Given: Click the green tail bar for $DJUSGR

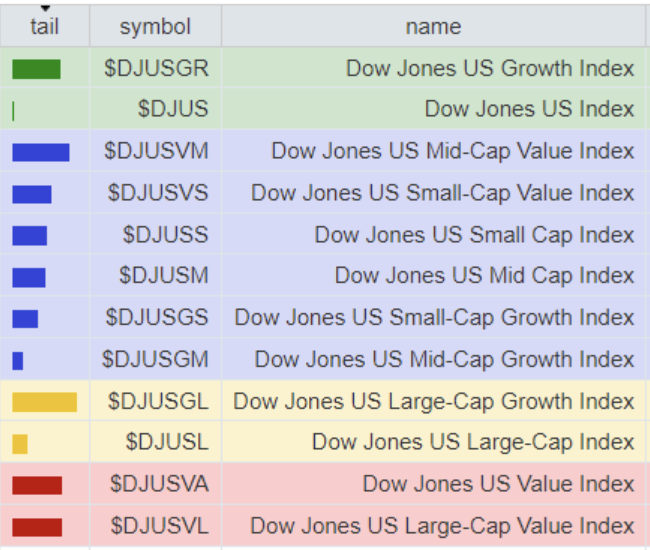Looking at the screenshot, I should point(36,69).
